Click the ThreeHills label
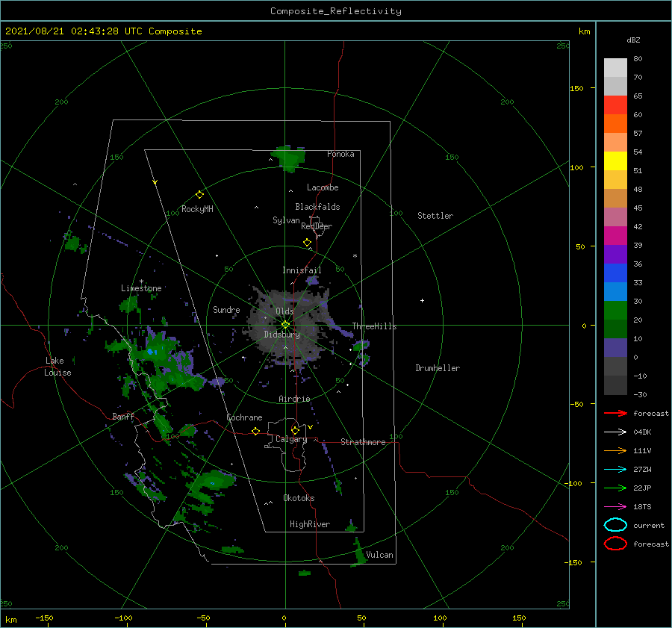The width and height of the screenshot is (672, 628). 374,326
